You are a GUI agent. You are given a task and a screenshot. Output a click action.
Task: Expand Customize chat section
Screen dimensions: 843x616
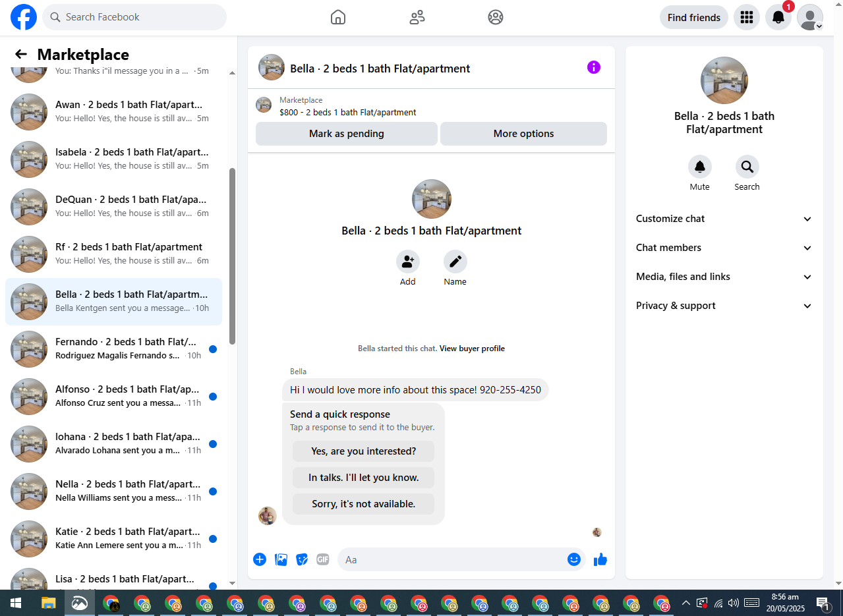pyautogui.click(x=724, y=219)
